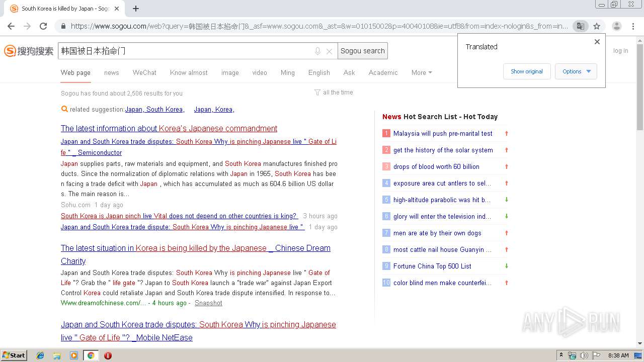
Task: Select the Web page tab
Action: pos(75,72)
